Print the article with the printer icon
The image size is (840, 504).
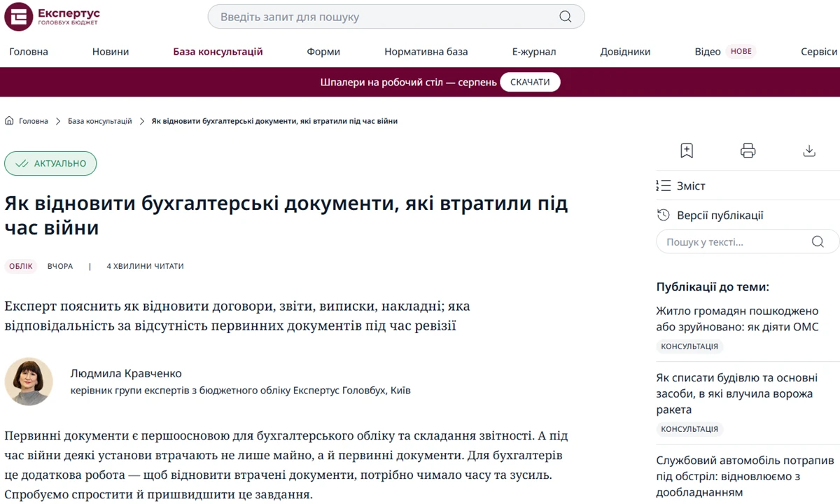(748, 150)
